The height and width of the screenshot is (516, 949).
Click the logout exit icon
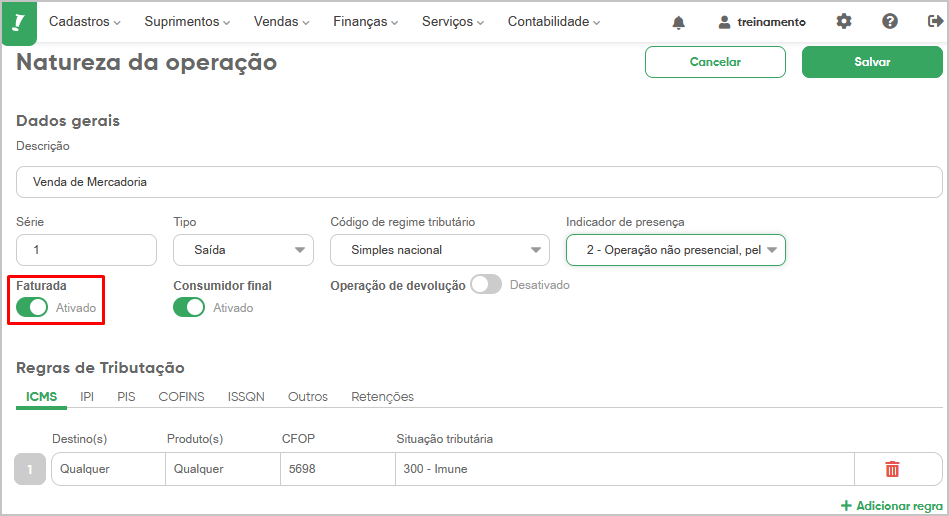(x=935, y=22)
